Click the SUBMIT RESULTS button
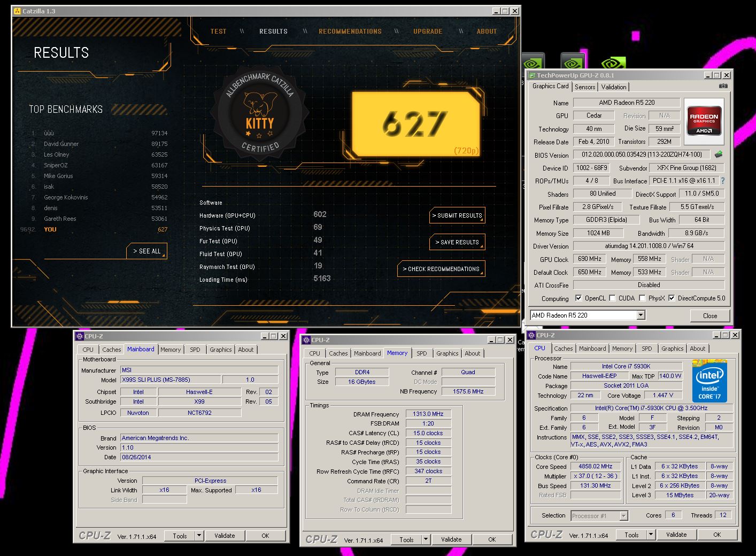 (x=457, y=215)
